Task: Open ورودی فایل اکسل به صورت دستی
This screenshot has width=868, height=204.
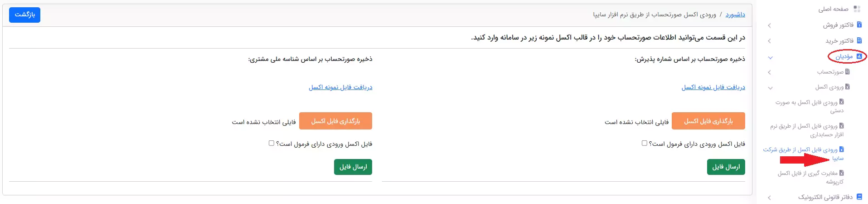Action: (x=807, y=106)
